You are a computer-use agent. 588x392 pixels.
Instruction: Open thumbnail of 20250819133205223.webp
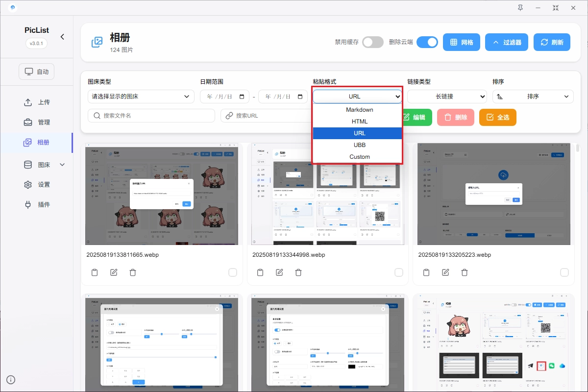click(x=493, y=194)
